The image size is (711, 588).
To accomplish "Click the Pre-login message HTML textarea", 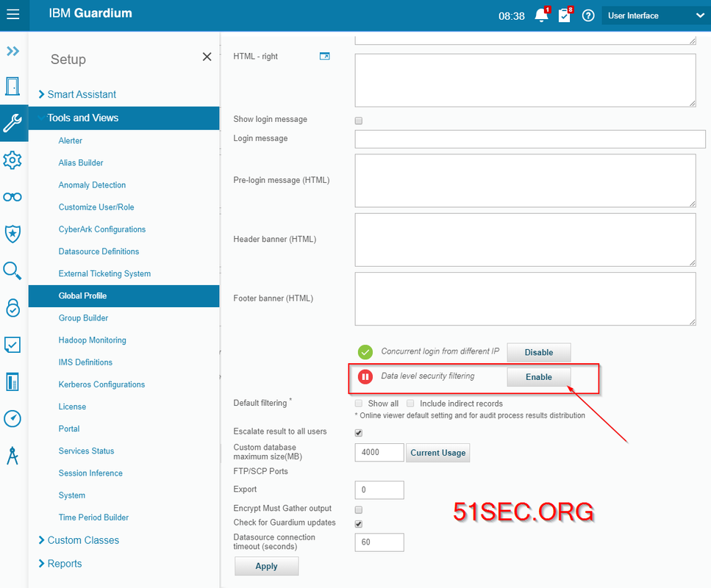I will click(x=526, y=180).
